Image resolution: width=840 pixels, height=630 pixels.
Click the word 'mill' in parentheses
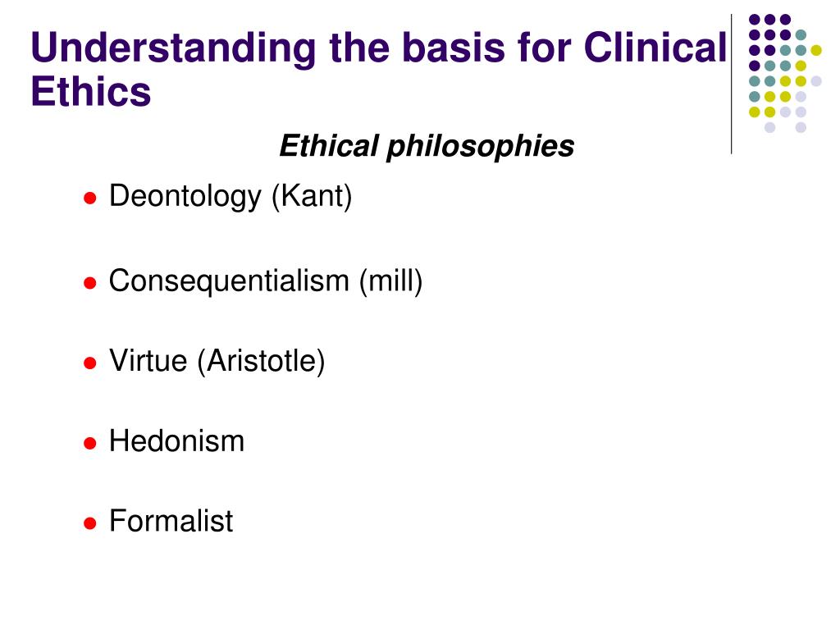coord(391,281)
